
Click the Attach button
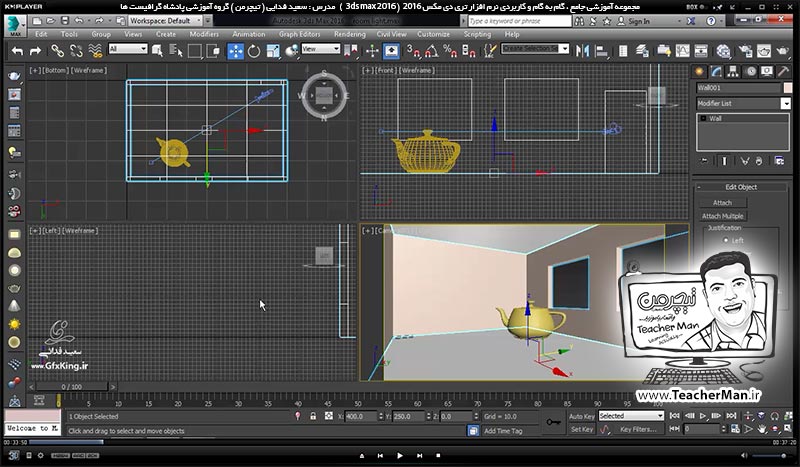[722, 203]
